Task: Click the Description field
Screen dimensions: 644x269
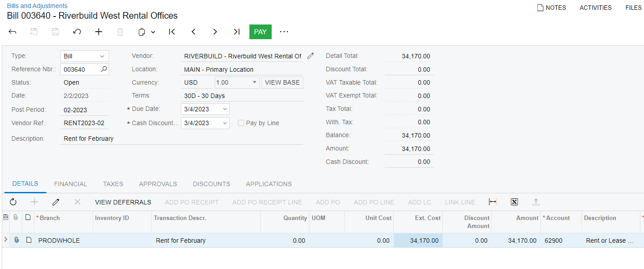Action: [x=181, y=139]
